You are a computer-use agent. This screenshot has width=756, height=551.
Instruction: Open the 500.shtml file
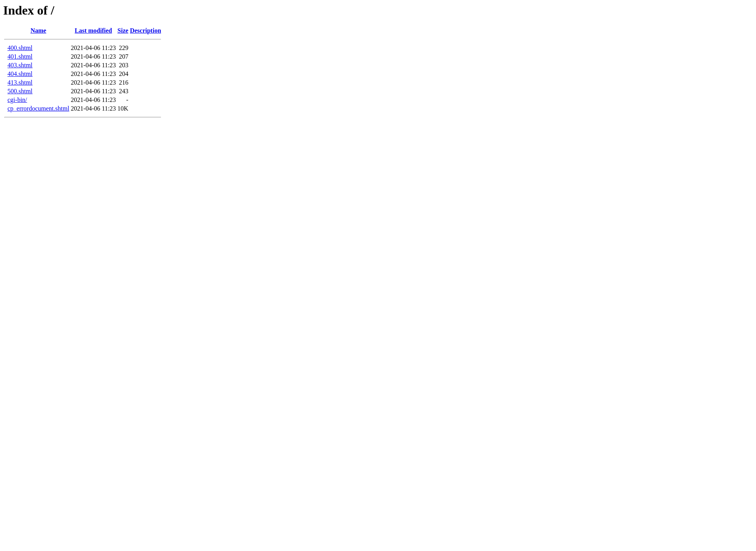pos(20,91)
